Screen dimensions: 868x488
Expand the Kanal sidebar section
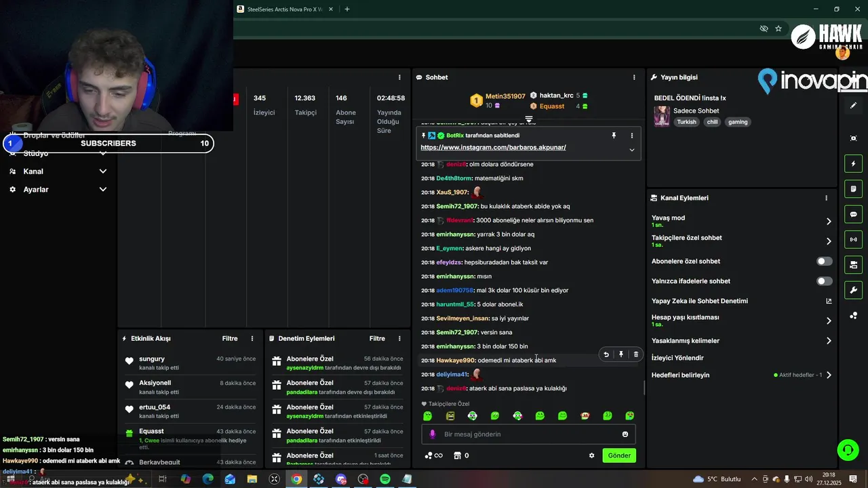coord(103,171)
